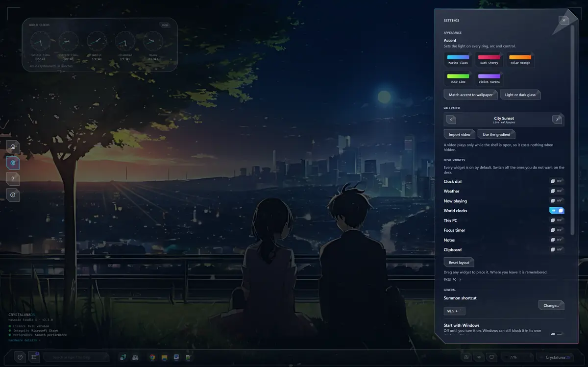Click the Settings panel scrollbar

[572, 129]
